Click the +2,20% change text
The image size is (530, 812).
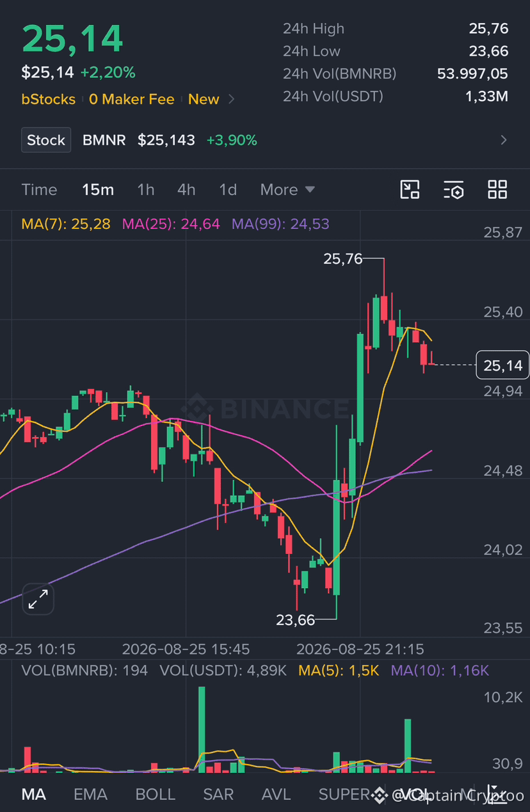pyautogui.click(x=108, y=73)
